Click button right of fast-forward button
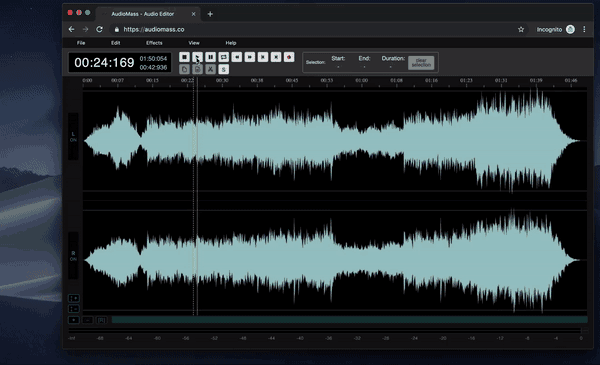The width and height of the screenshot is (600, 365). [x=263, y=57]
